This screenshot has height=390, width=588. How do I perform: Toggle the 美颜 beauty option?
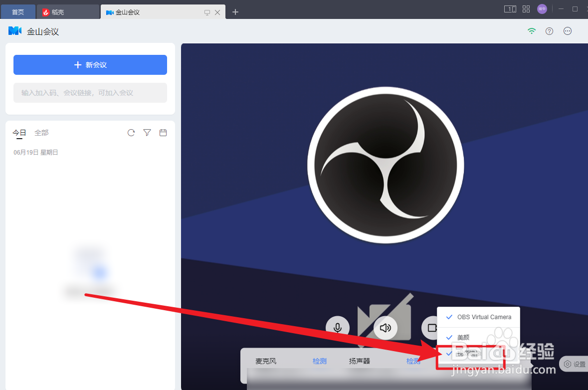click(x=478, y=338)
